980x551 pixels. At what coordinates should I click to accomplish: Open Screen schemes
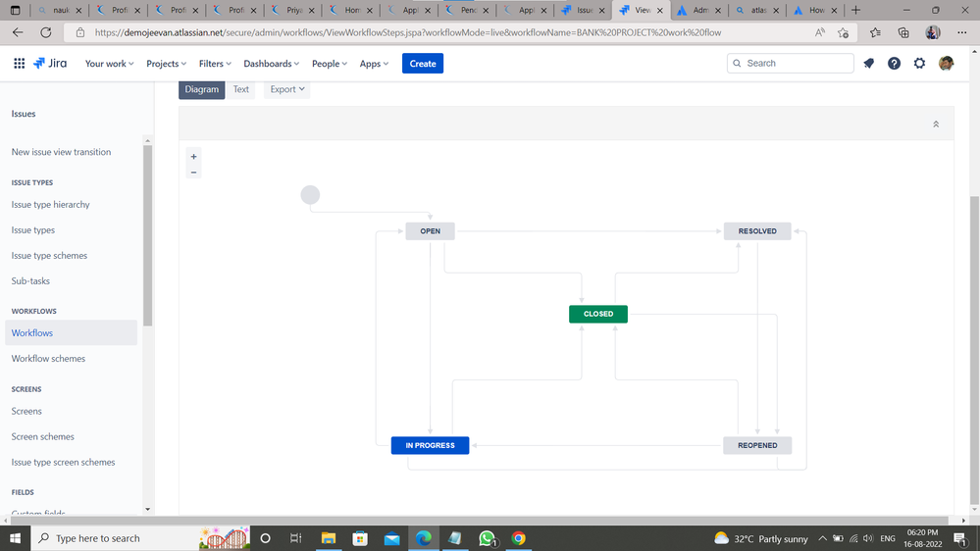tap(42, 436)
